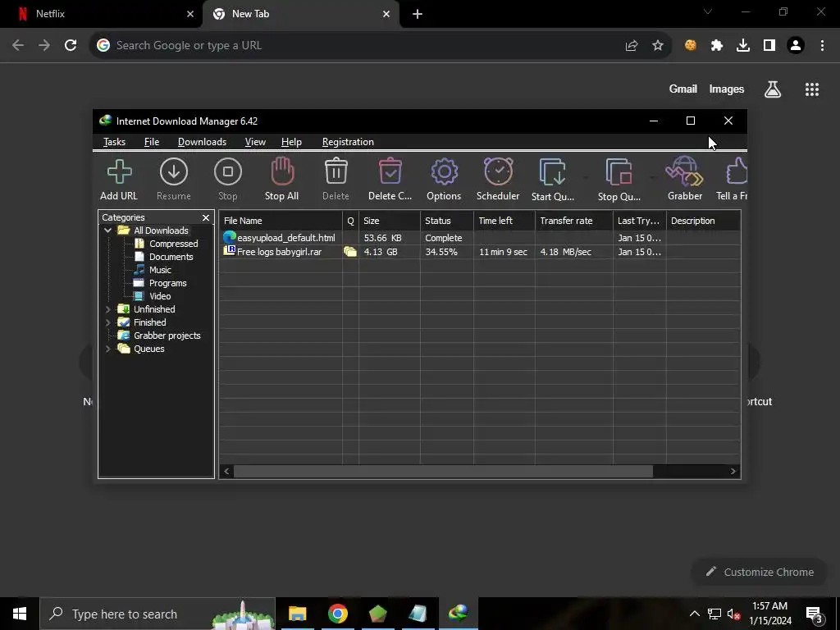Open File Explorer from the taskbar
Screen dimensions: 840x630
tap(297, 614)
